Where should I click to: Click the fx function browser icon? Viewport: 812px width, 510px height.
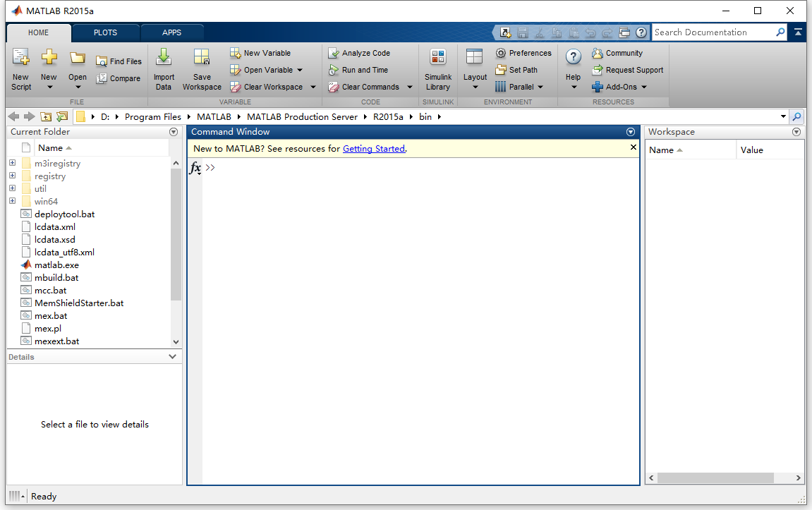pyautogui.click(x=195, y=168)
